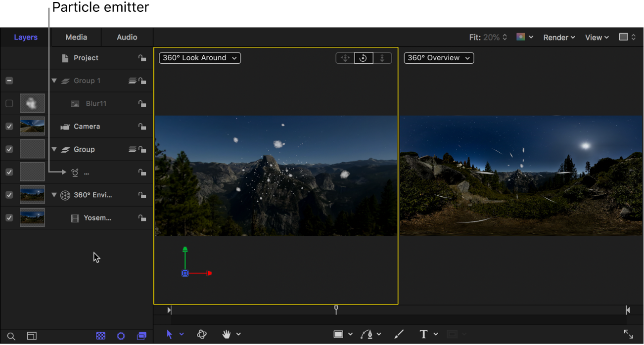
Task: Select the Text tool
Action: click(423, 335)
